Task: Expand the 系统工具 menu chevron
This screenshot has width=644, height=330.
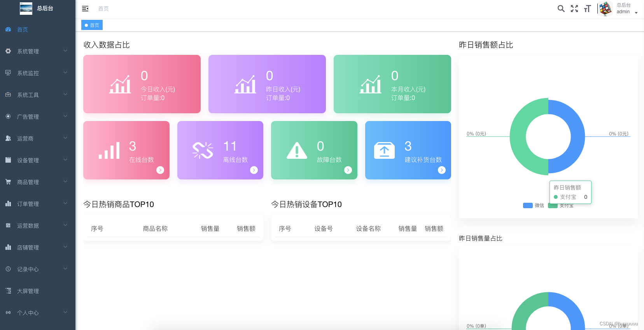Action: point(65,95)
